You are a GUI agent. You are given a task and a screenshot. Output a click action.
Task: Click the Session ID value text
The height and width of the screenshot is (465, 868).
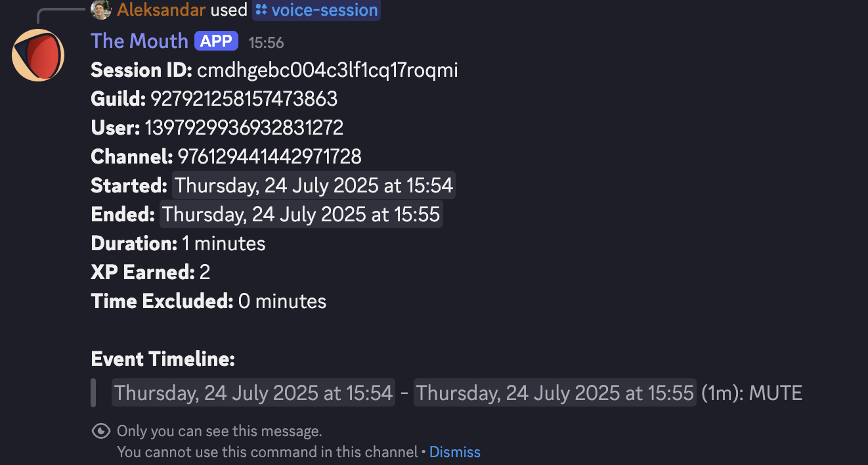328,70
